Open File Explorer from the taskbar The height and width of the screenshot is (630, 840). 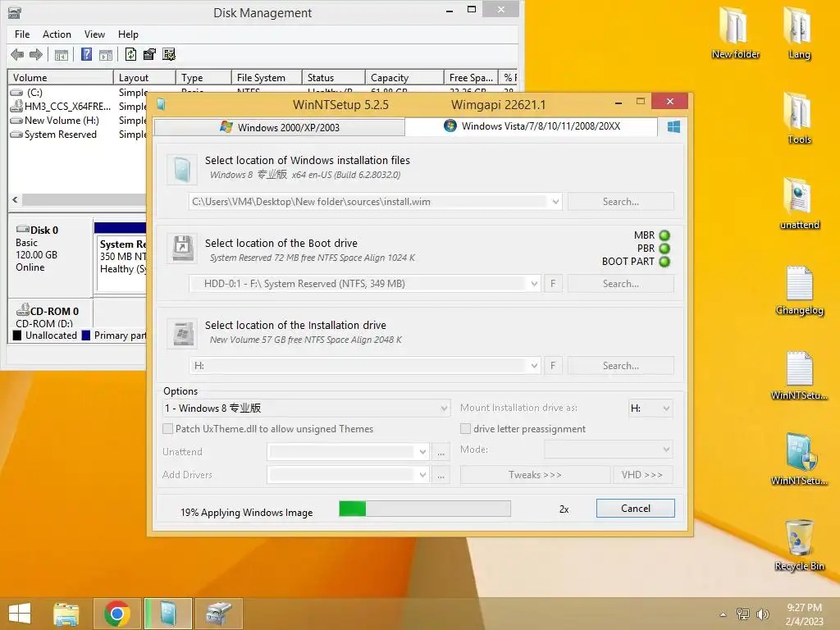pyautogui.click(x=66, y=614)
